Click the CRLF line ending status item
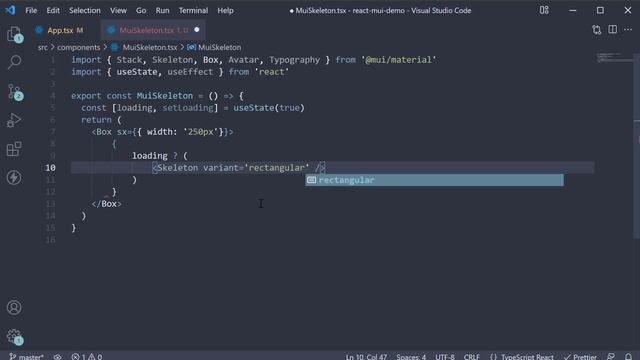The height and width of the screenshot is (360, 640). [471, 356]
